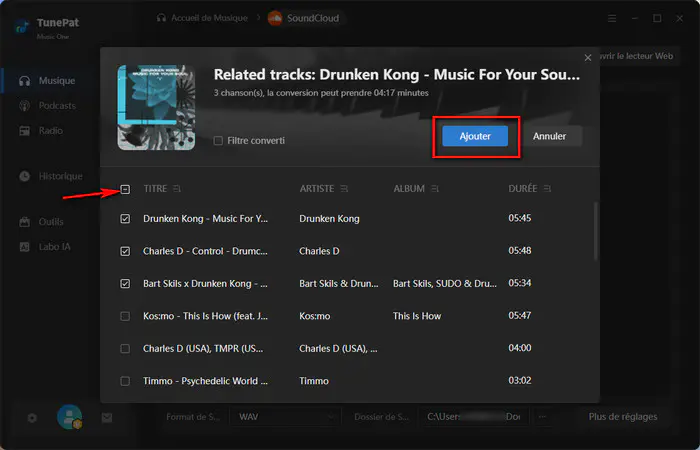Uncheck the Charles D - Control track
This screenshot has width=700, height=450.
[125, 251]
